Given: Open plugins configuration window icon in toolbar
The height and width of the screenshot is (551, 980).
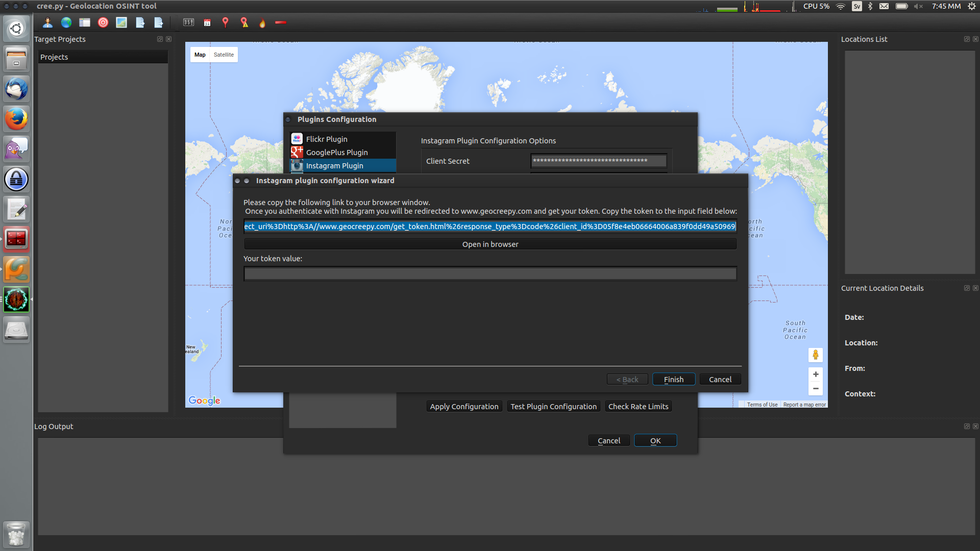Looking at the screenshot, I should tap(85, 22).
